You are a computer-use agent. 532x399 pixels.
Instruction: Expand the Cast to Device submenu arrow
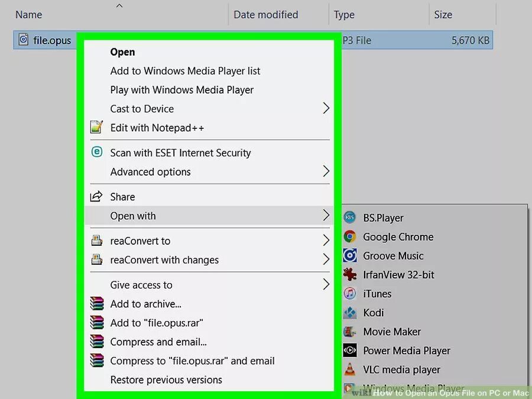[326, 108]
